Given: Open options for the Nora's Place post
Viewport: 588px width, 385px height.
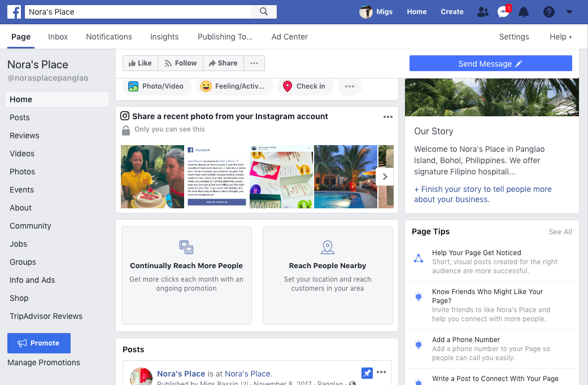Looking at the screenshot, I should (x=381, y=372).
